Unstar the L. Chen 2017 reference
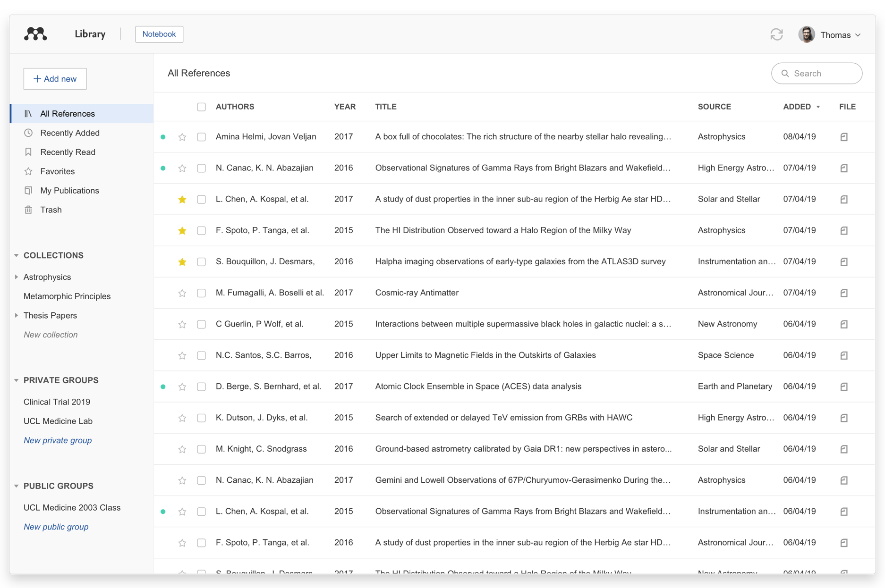The height and width of the screenshot is (588, 885). tap(182, 200)
